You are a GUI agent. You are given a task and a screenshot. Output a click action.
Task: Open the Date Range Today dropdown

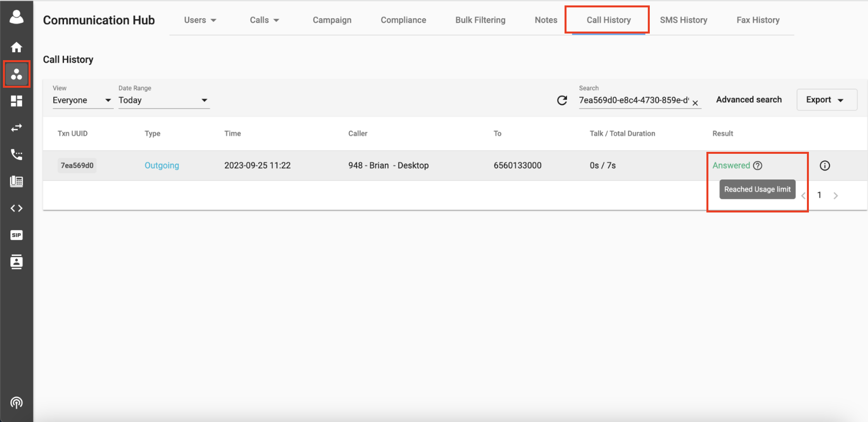pos(164,100)
